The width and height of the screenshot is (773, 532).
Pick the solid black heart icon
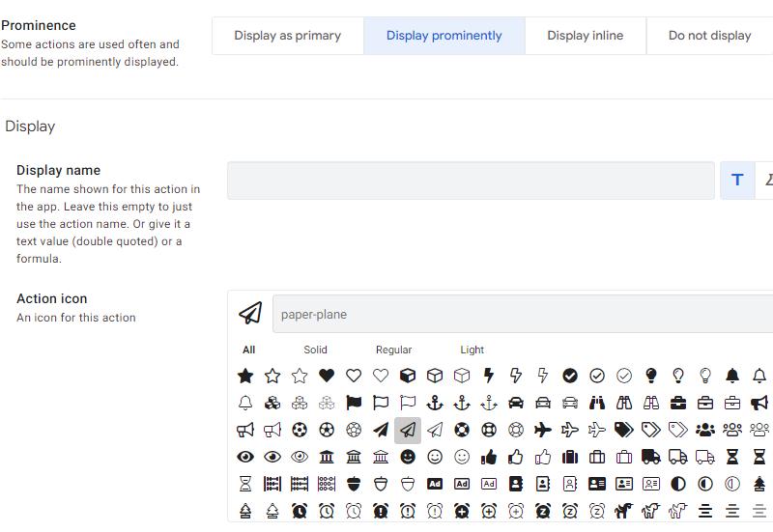coord(327,376)
